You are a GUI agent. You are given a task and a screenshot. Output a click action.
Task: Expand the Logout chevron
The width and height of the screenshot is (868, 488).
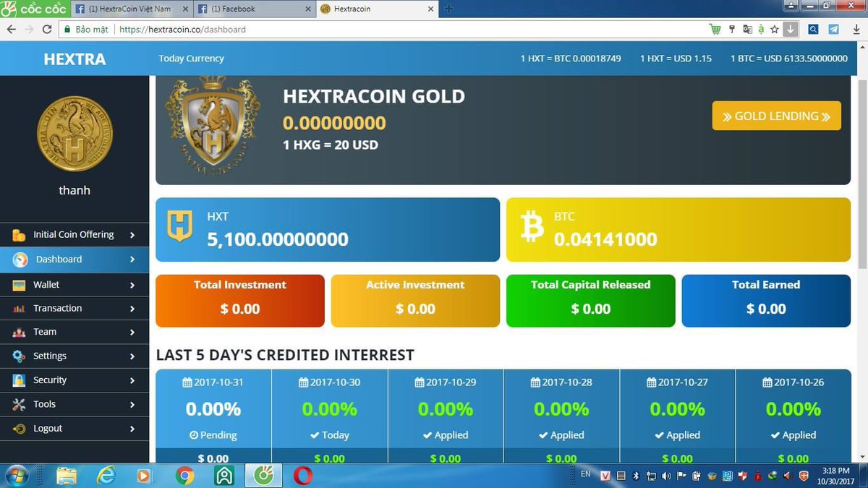132,429
